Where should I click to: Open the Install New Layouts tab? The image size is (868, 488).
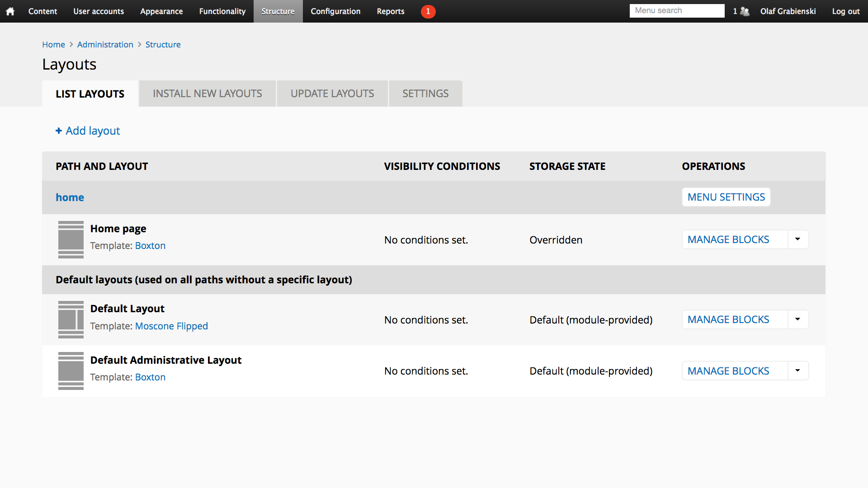207,94
